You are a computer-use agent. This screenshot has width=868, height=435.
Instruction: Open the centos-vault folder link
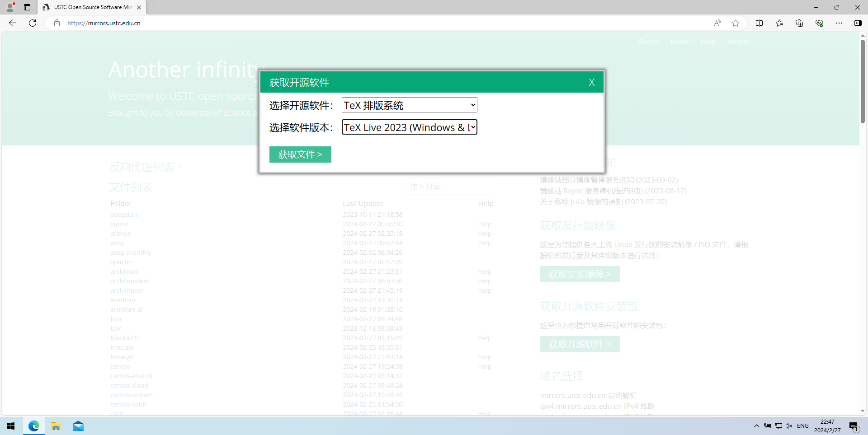(128, 404)
